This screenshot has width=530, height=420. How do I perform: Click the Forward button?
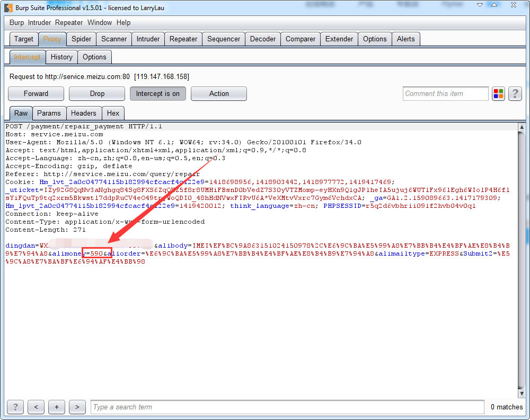click(x=36, y=94)
